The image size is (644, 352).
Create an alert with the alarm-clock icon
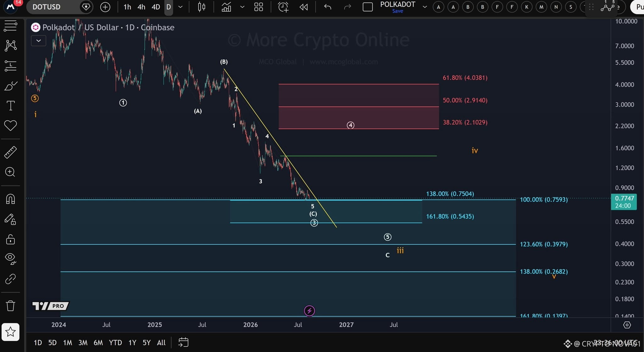[x=283, y=7]
